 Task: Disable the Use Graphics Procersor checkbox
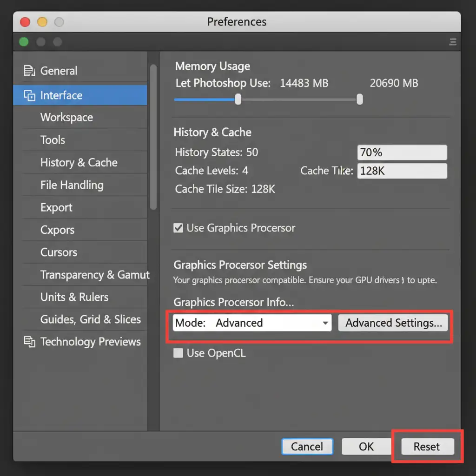[178, 228]
